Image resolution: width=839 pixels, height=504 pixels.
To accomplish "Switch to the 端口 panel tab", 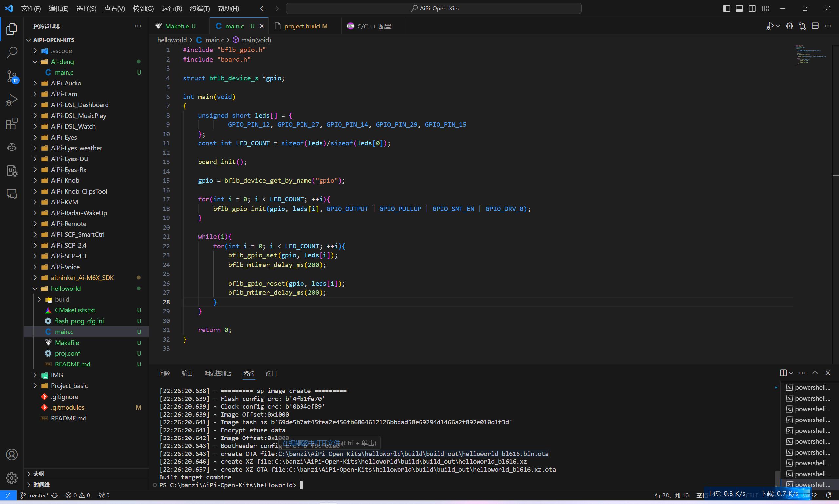I will point(271,373).
